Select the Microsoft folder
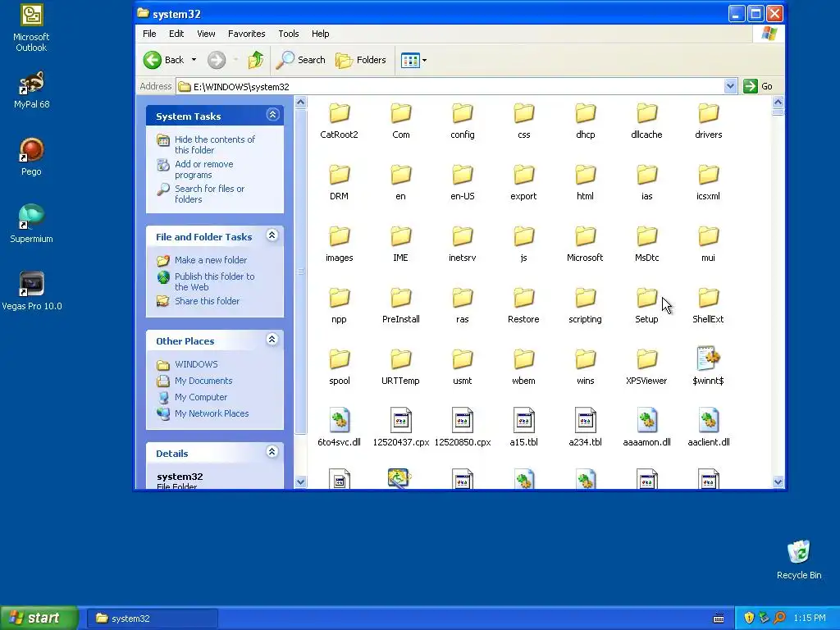This screenshot has width=840, height=630. tap(585, 244)
